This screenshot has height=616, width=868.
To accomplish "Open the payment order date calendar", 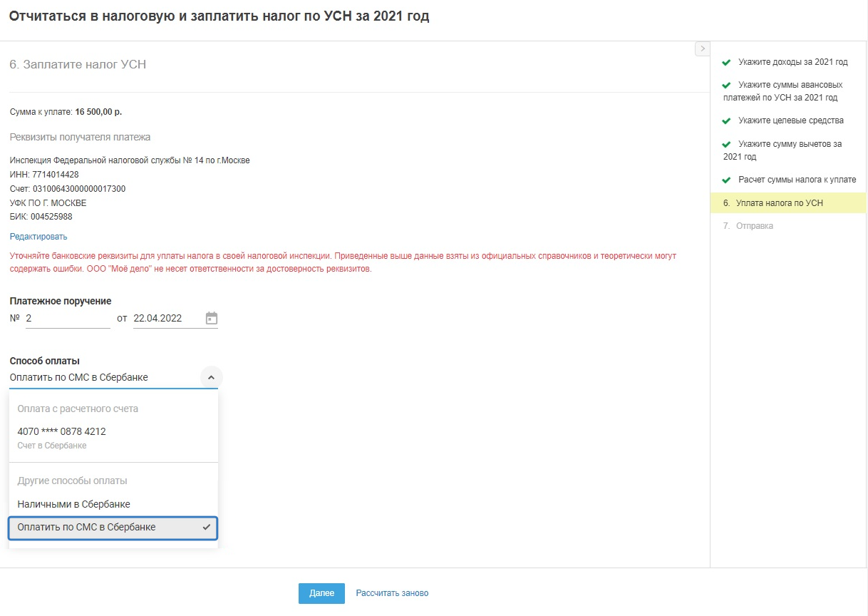I will pos(211,319).
